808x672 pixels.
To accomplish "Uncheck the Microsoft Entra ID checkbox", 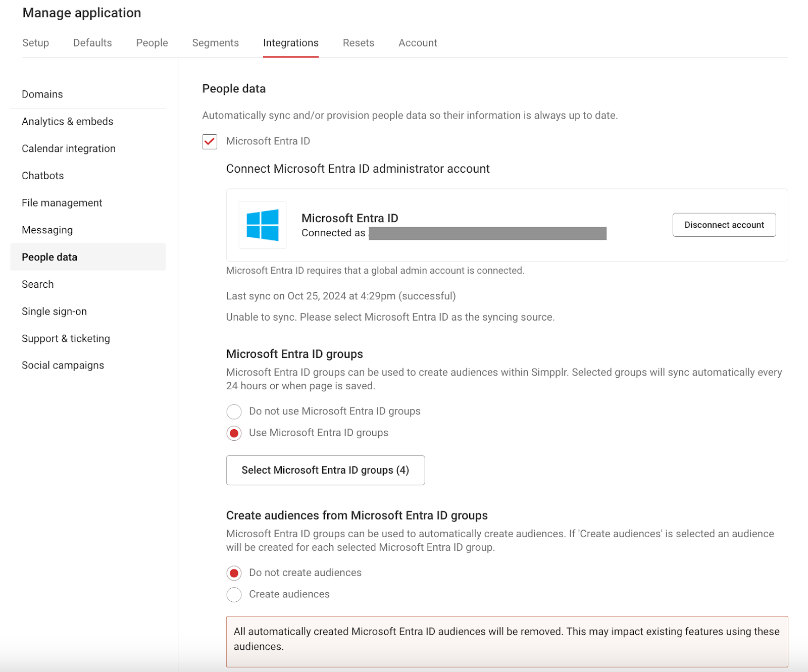I will [210, 141].
